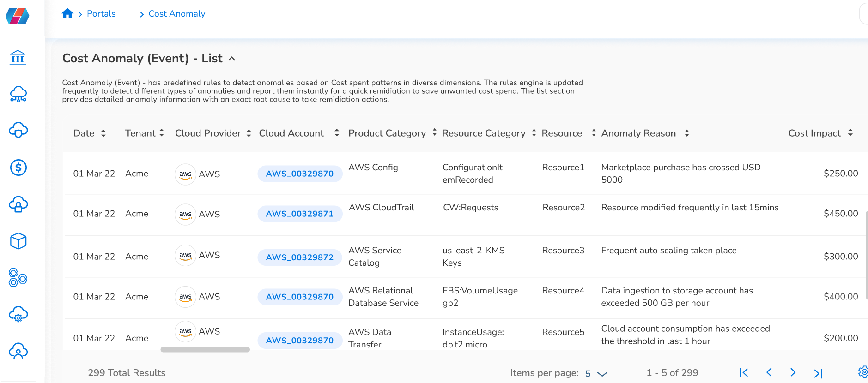
Task: Navigate to Portals breadcrumb
Action: pyautogui.click(x=101, y=14)
